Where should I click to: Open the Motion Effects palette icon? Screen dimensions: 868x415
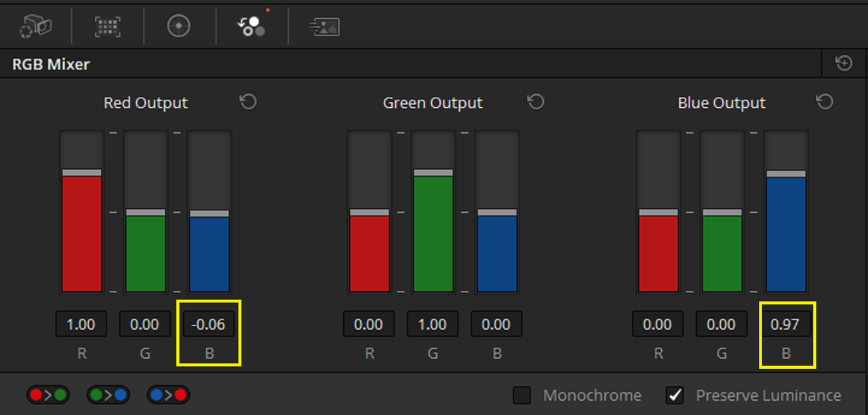[324, 26]
